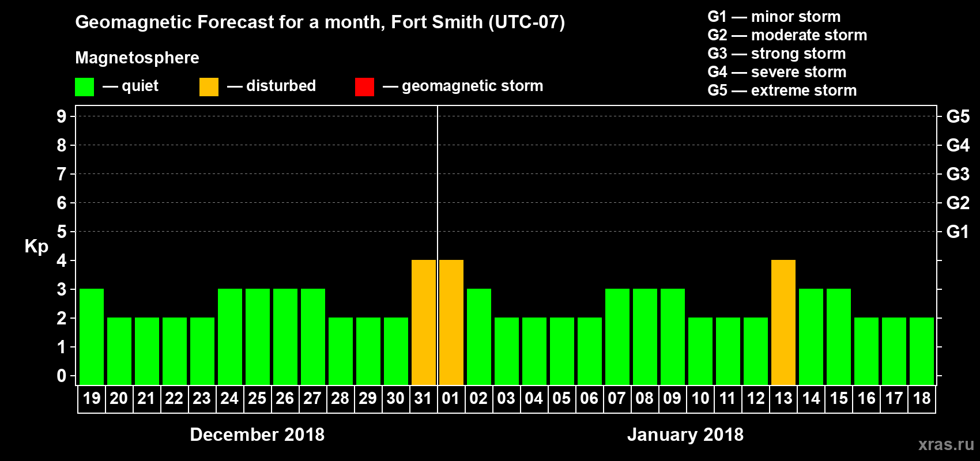Image resolution: width=980 pixels, height=461 pixels.
Task: Click the January 2018 month label
Action: pos(685,434)
